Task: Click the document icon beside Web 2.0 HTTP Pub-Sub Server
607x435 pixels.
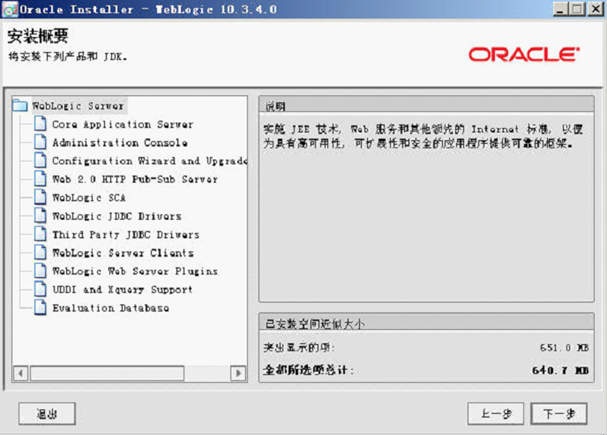Action: 40,179
